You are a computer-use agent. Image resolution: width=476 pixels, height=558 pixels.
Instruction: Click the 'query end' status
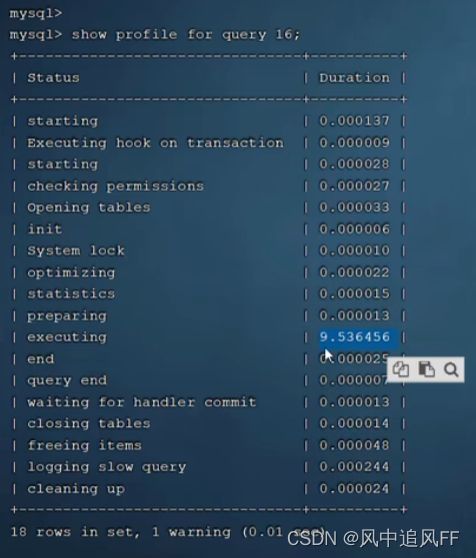[x=67, y=380]
